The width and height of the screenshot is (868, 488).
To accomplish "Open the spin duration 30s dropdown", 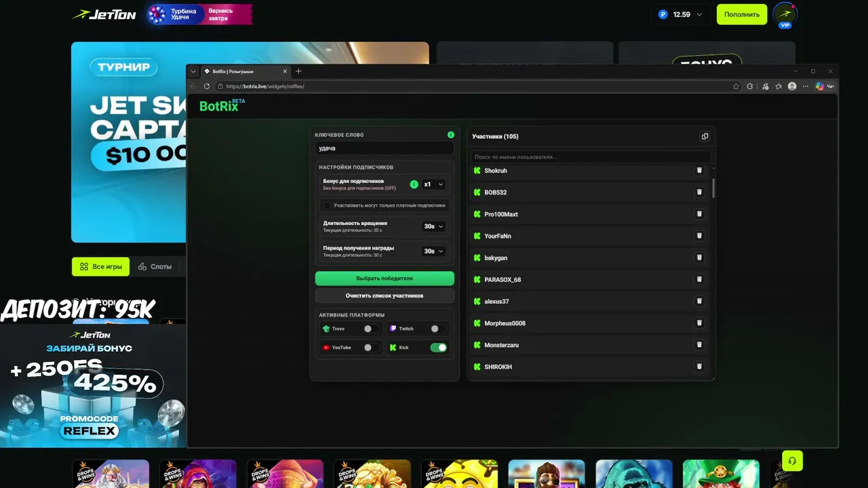I will pos(434,226).
